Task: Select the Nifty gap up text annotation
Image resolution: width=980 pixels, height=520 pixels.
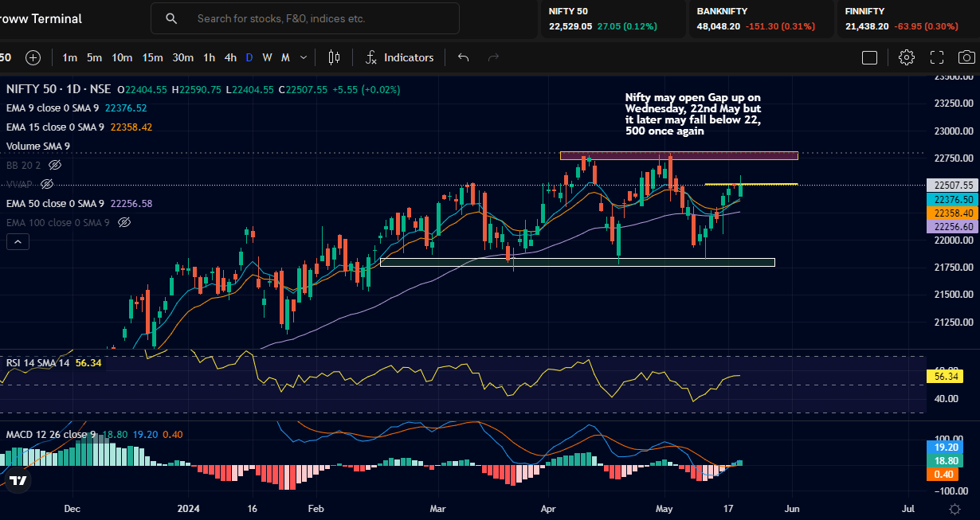Action: pyautogui.click(x=693, y=114)
